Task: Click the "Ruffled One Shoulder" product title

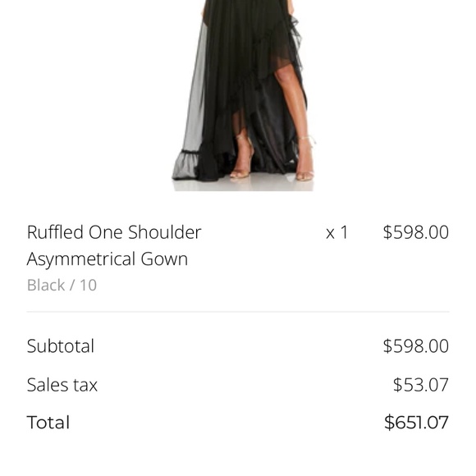Action: (x=114, y=232)
